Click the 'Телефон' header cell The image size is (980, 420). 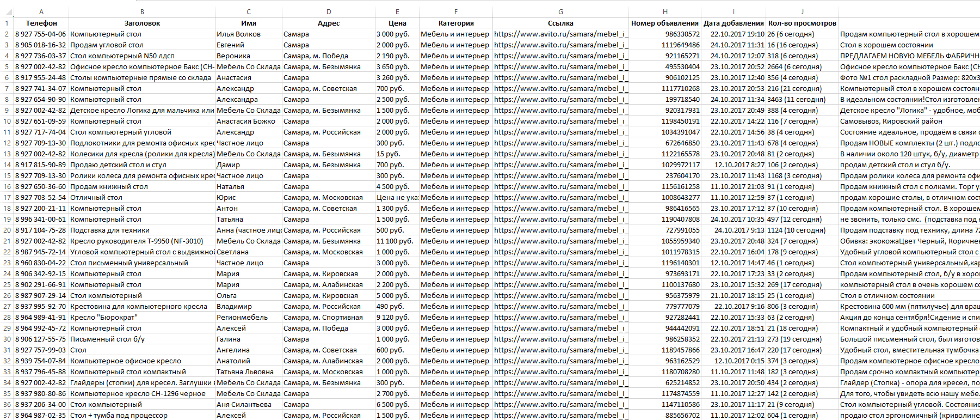coord(41,23)
